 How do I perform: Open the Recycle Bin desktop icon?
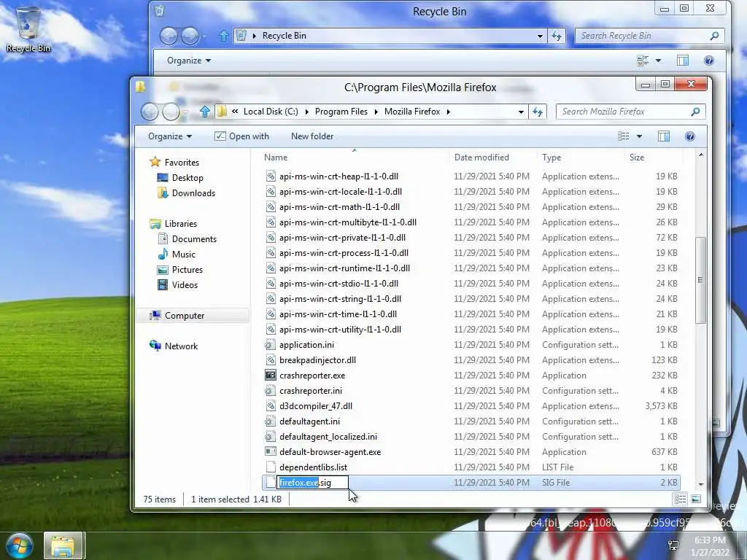pos(28,29)
